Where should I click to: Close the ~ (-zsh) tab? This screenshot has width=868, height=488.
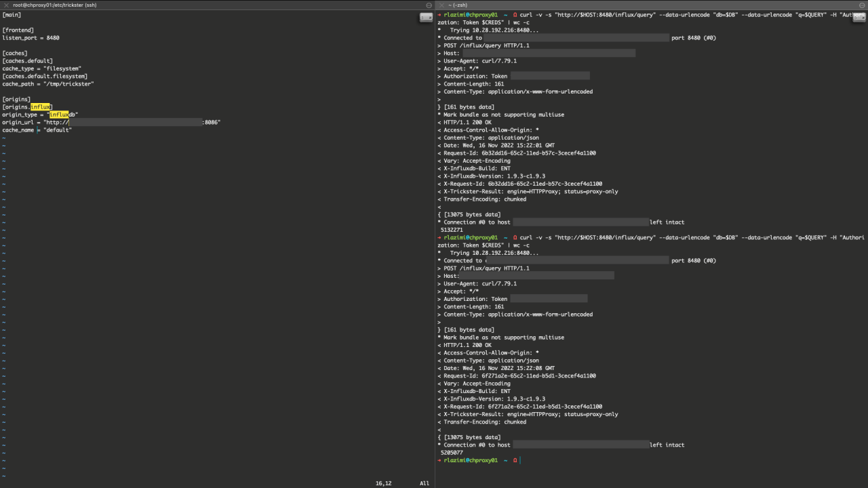441,5
